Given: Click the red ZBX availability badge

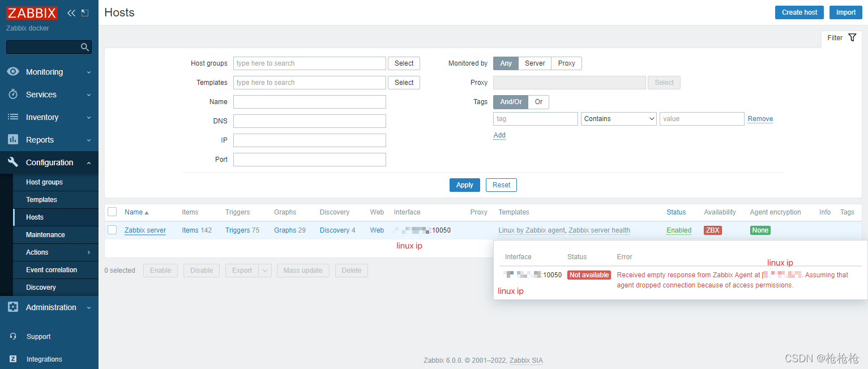Looking at the screenshot, I should tap(713, 230).
